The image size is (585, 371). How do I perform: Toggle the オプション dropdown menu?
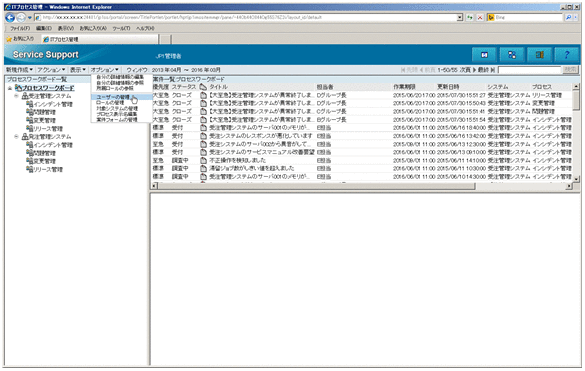pyautogui.click(x=104, y=70)
